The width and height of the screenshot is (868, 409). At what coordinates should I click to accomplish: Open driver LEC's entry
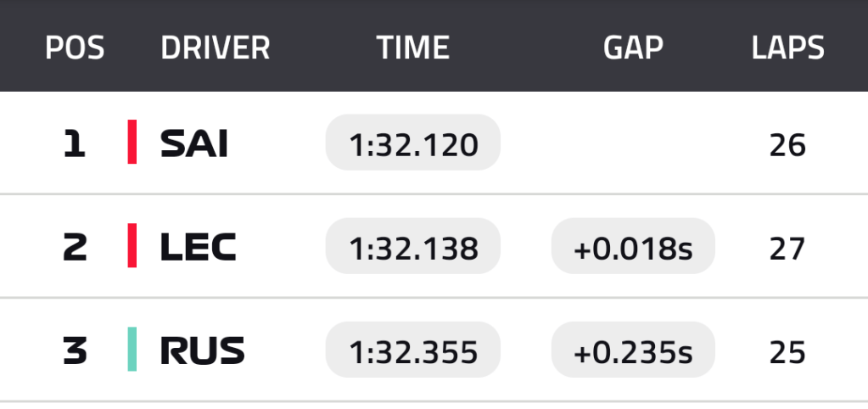pyautogui.click(x=198, y=248)
